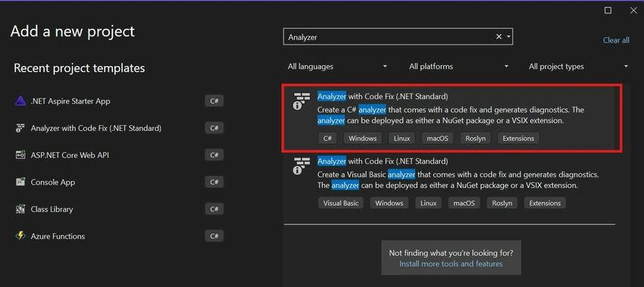Select Azure Functions recent template

118,236
